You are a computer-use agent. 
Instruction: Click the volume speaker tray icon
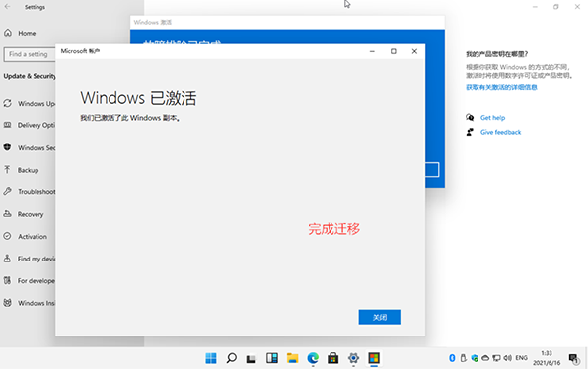click(508, 358)
